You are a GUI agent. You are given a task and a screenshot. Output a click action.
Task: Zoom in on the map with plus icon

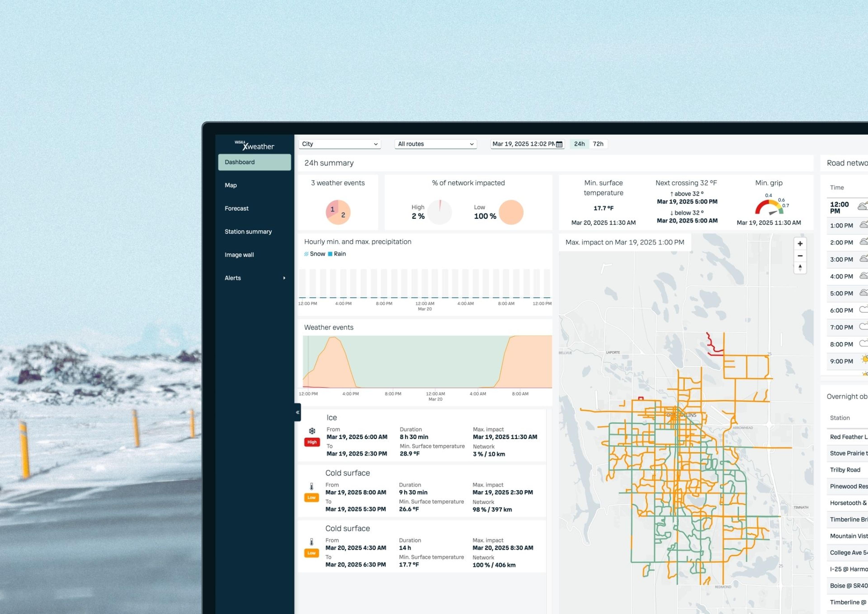tap(800, 243)
